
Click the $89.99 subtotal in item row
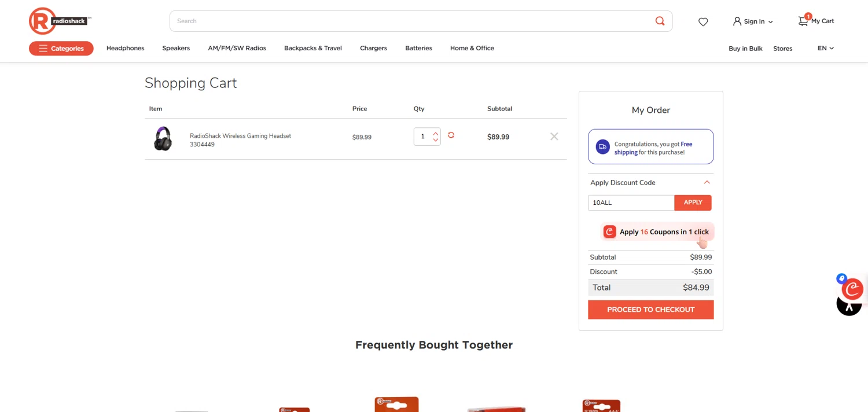[x=498, y=137]
